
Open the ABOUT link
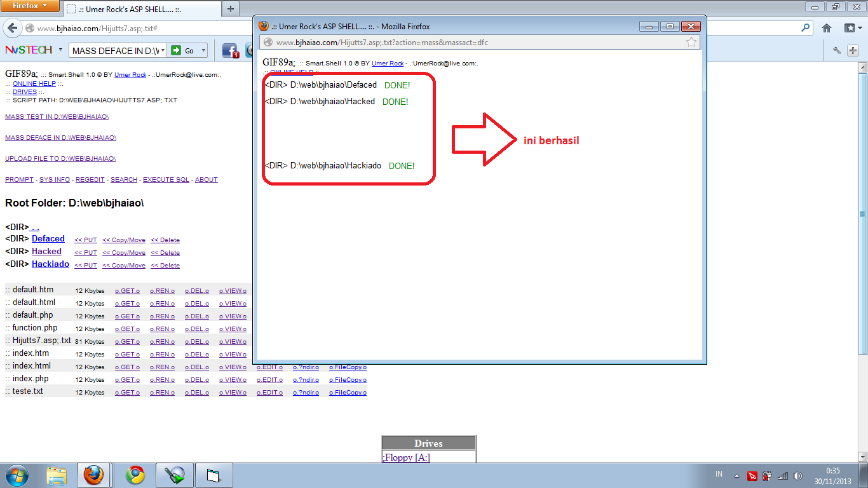click(207, 180)
